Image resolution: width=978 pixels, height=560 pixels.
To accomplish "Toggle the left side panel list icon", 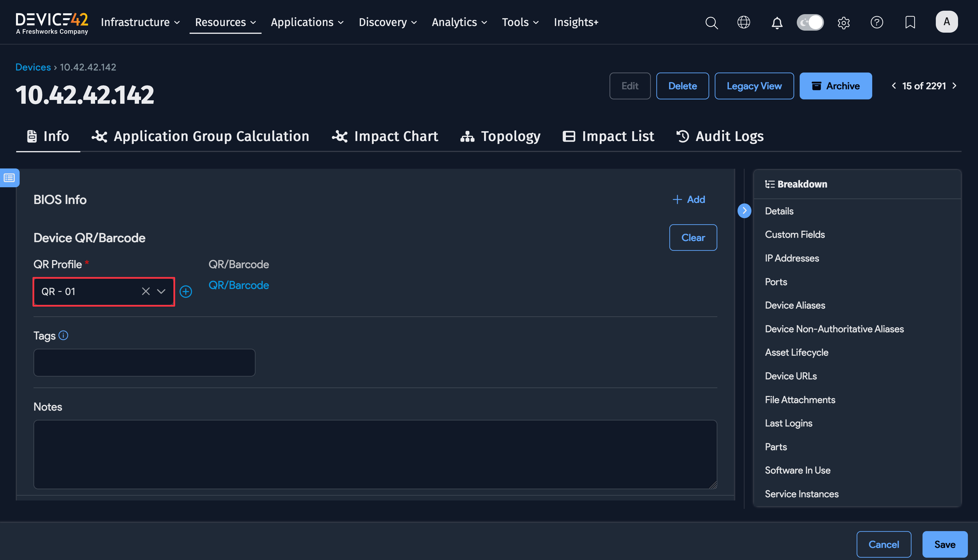I will pyautogui.click(x=9, y=178).
